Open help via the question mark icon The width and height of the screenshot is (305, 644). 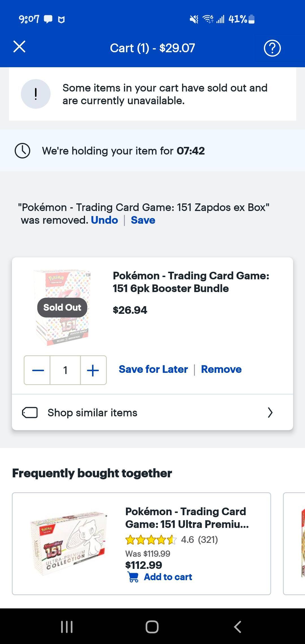(x=272, y=47)
